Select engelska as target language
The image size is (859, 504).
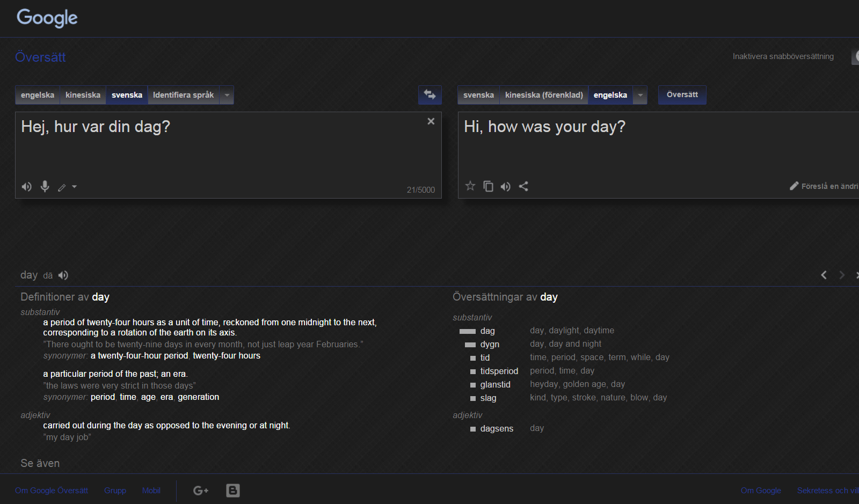(x=610, y=95)
